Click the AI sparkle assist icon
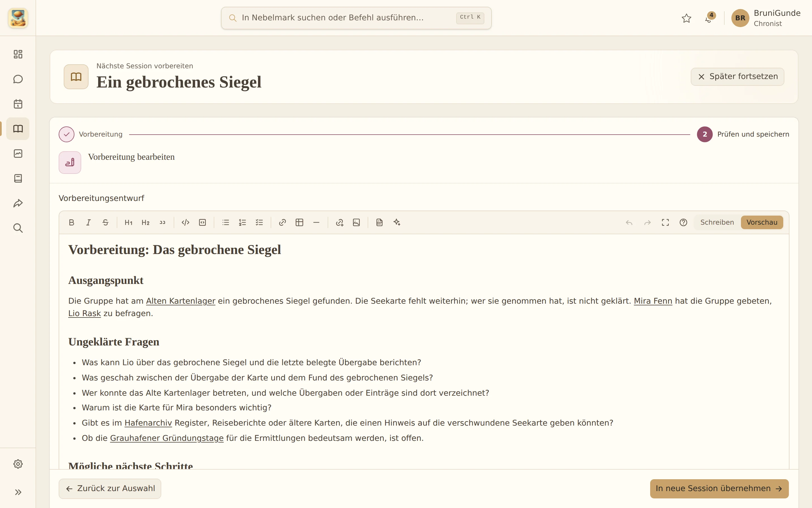The width and height of the screenshot is (812, 508). (397, 222)
